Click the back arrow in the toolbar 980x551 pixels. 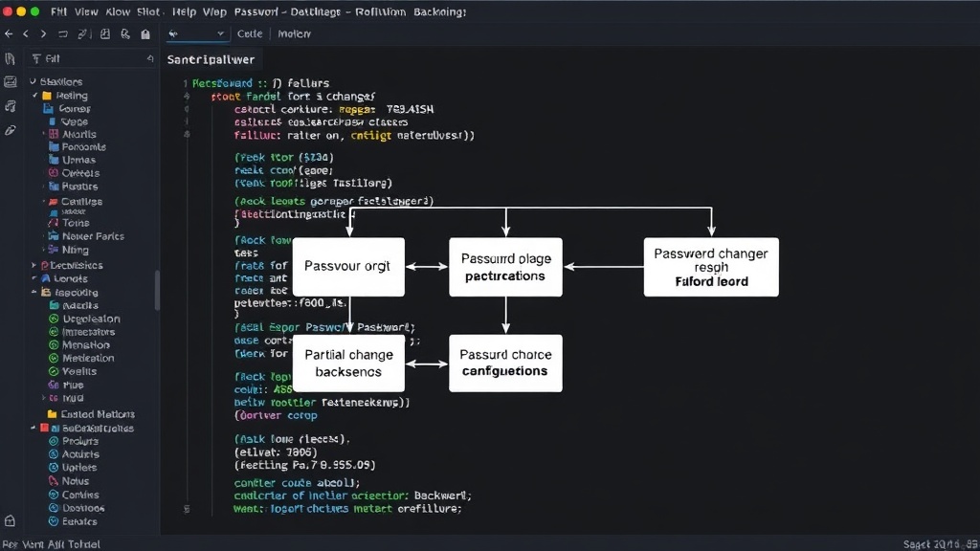[8, 33]
